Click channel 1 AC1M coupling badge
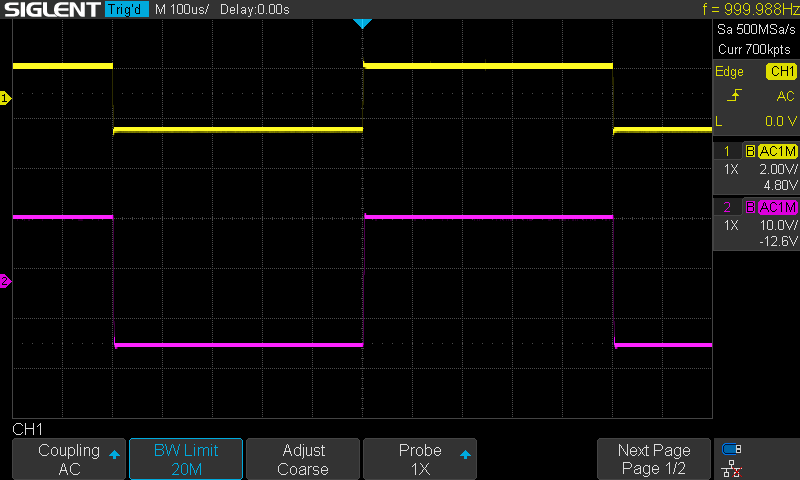The image size is (800, 480). click(777, 151)
